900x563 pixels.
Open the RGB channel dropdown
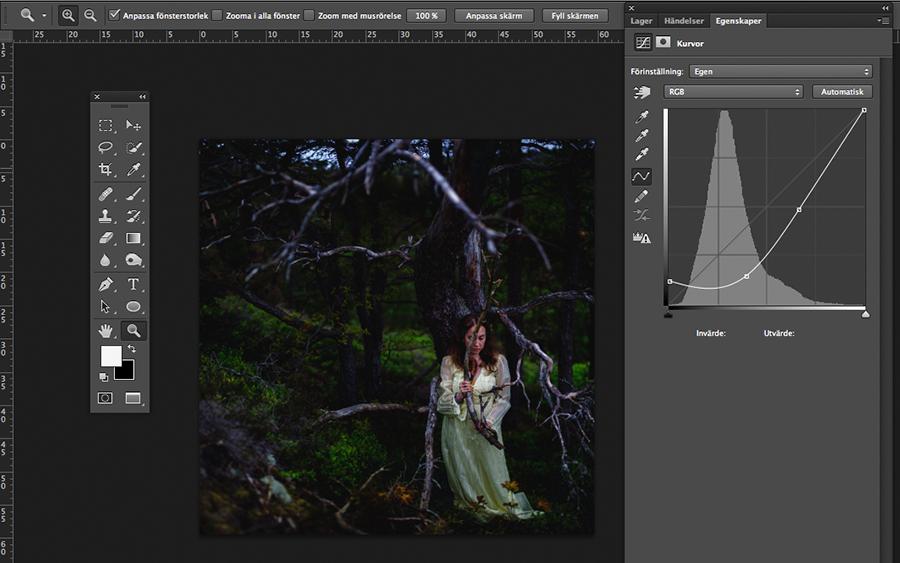point(733,92)
